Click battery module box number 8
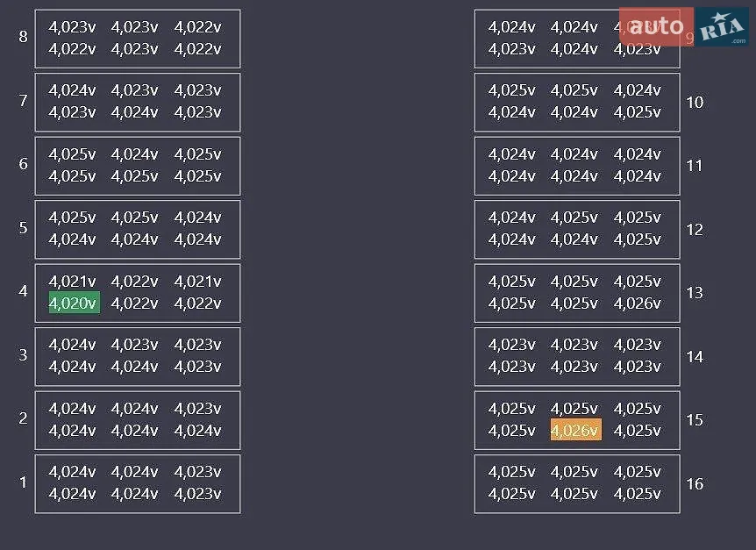Screen dimensions: 756x550 pos(138,39)
